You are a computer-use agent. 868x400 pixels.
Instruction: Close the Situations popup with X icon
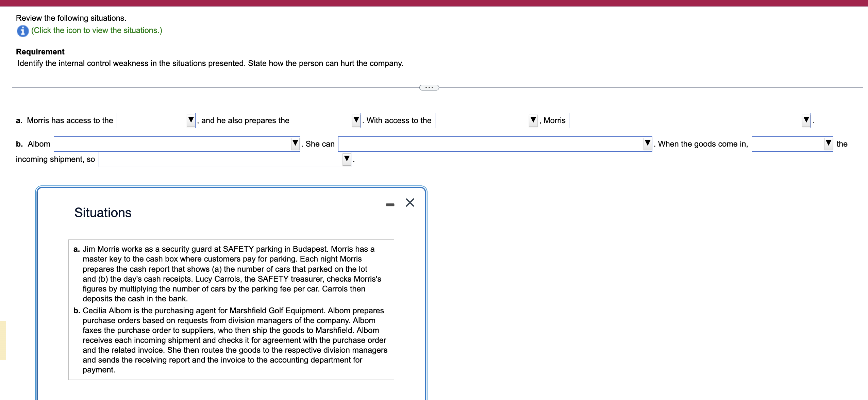click(x=410, y=203)
